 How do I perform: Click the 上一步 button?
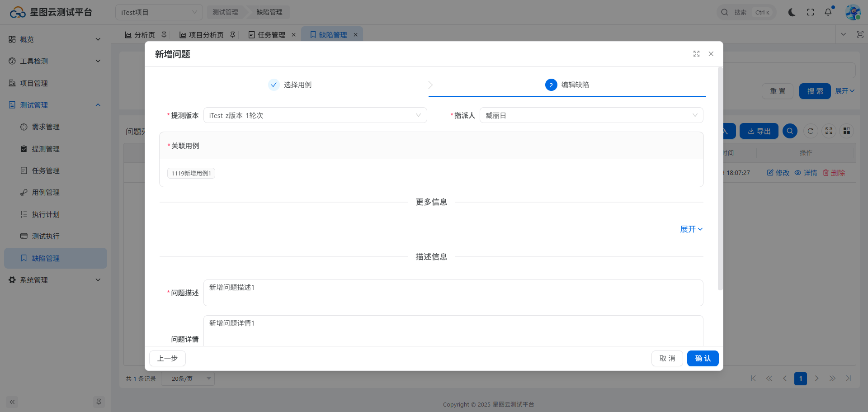(x=167, y=358)
